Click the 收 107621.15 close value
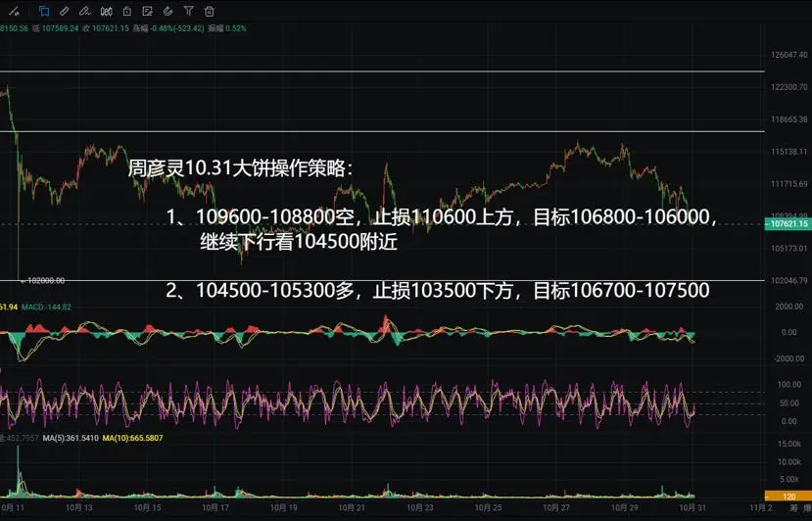Image resolution: width=812 pixels, height=521 pixels. tap(106, 28)
